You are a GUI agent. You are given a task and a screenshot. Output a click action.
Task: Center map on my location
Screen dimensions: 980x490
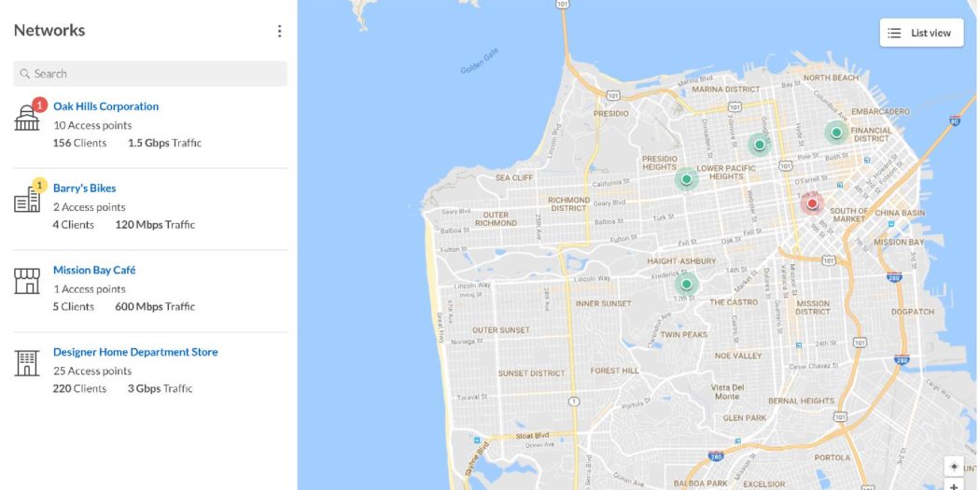click(954, 467)
